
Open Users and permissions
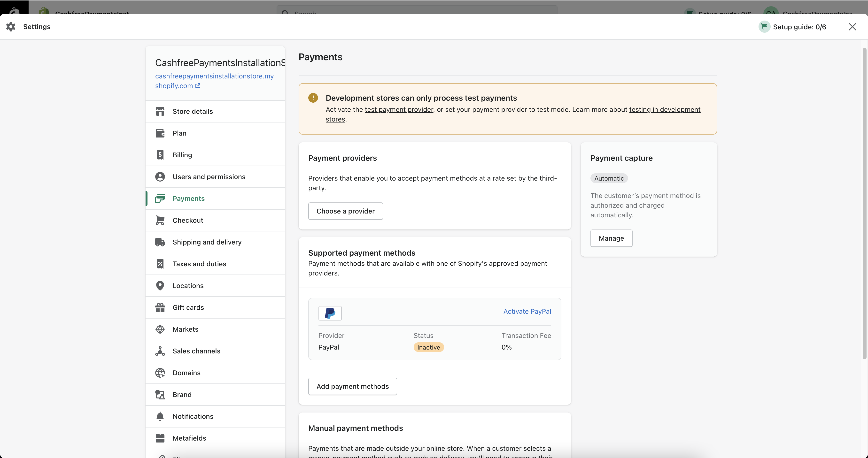click(x=215, y=177)
